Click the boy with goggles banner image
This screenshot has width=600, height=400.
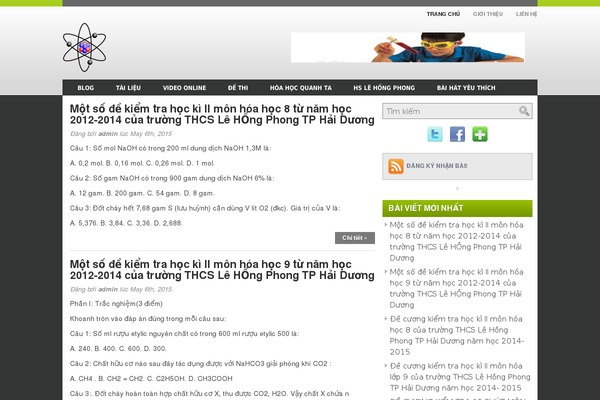point(408,47)
